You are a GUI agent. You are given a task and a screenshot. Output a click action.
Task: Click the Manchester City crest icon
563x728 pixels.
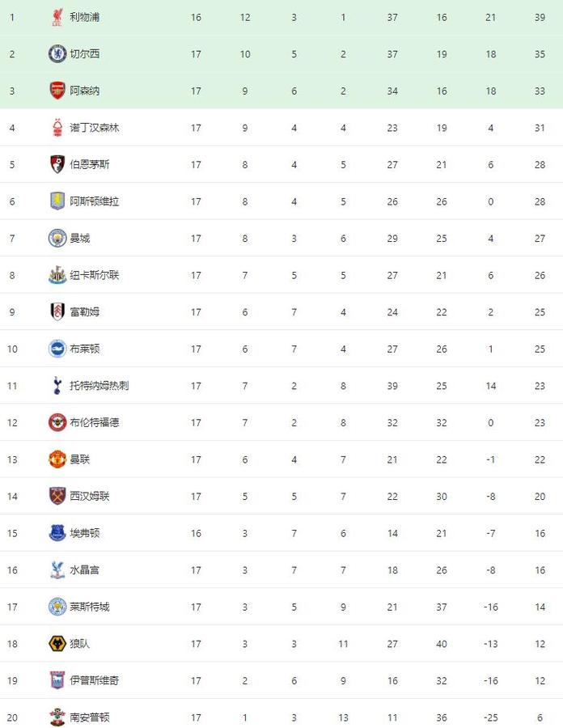tap(57, 238)
